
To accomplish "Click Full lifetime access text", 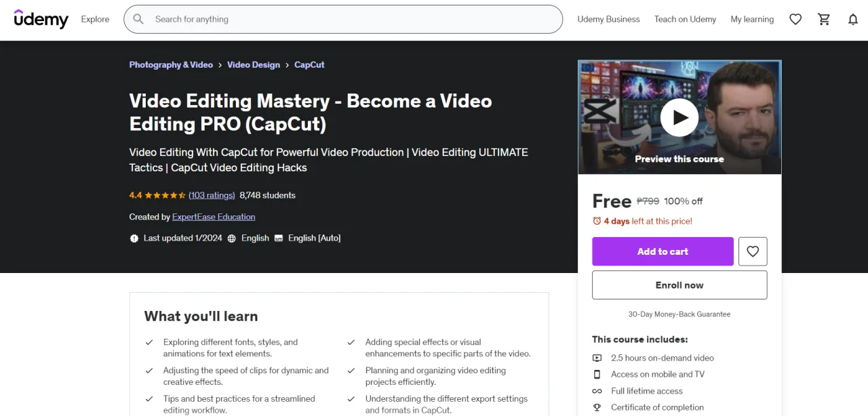I will point(647,391).
